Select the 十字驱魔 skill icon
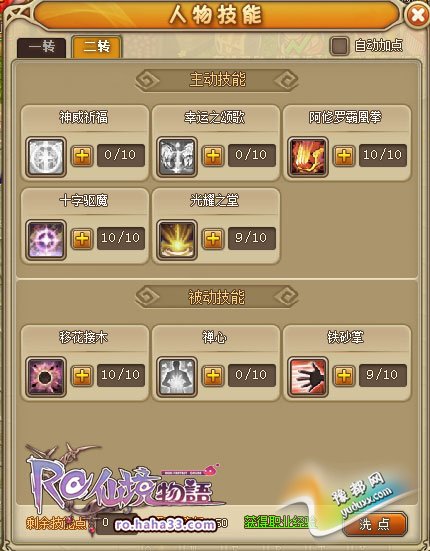430x551 pixels. pos(46,240)
